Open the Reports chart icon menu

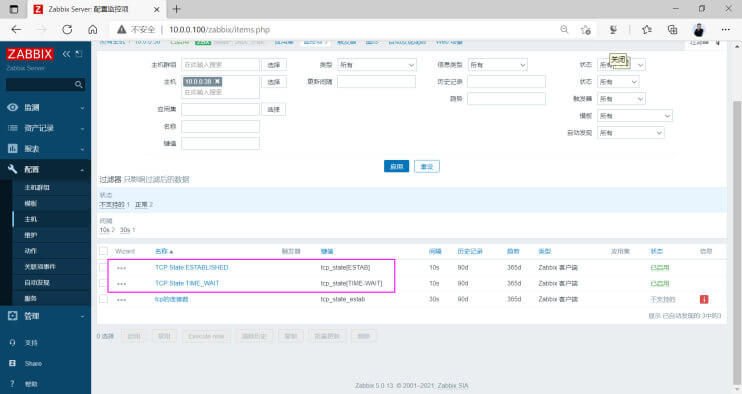pos(13,149)
